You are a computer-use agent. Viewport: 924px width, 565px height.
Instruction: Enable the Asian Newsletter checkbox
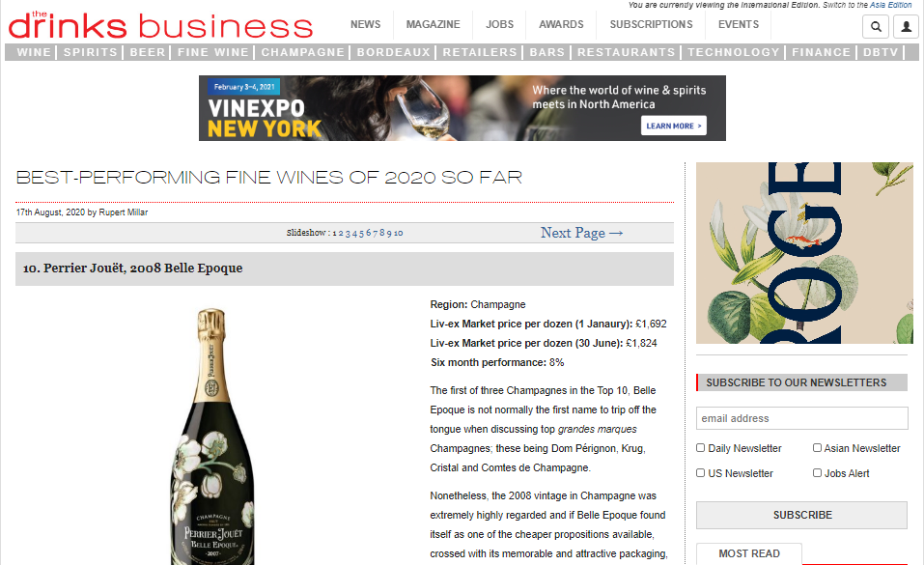pyautogui.click(x=817, y=447)
